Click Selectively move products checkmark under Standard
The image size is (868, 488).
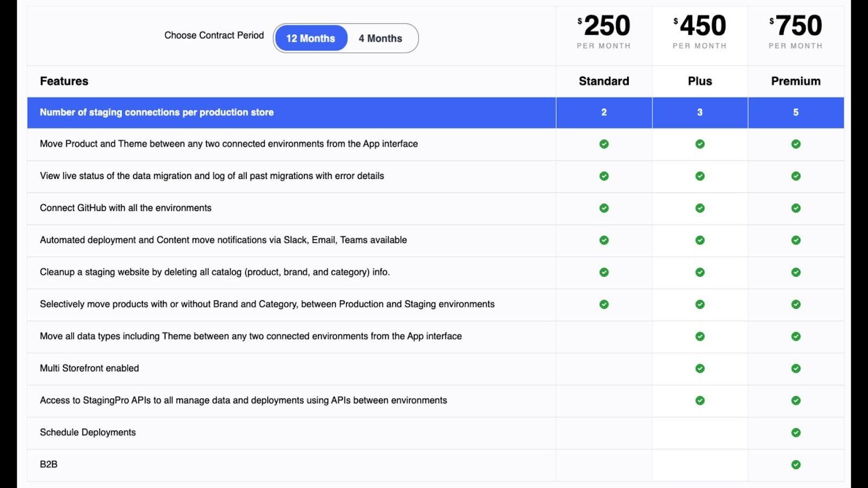(x=604, y=304)
